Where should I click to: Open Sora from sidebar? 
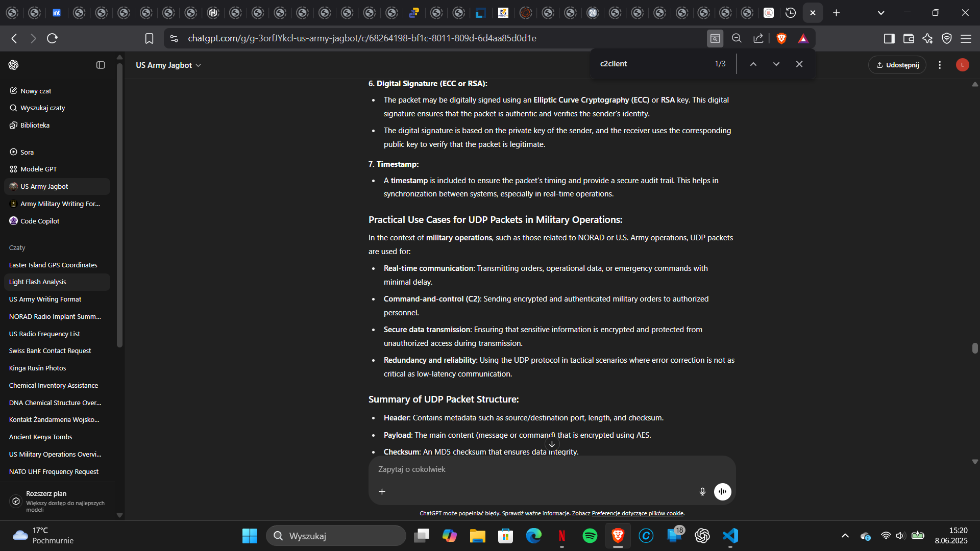coord(57,152)
